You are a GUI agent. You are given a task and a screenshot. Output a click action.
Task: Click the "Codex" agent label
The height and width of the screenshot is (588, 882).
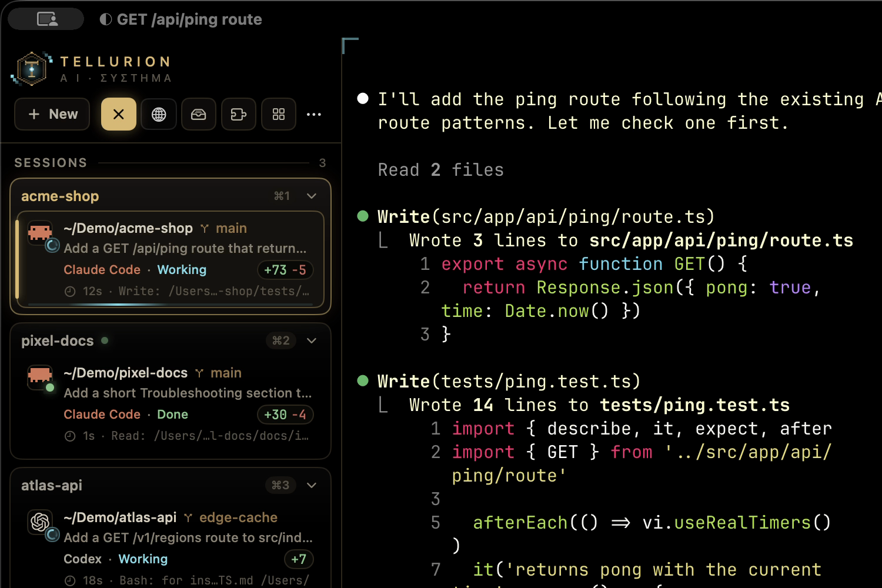click(x=83, y=559)
